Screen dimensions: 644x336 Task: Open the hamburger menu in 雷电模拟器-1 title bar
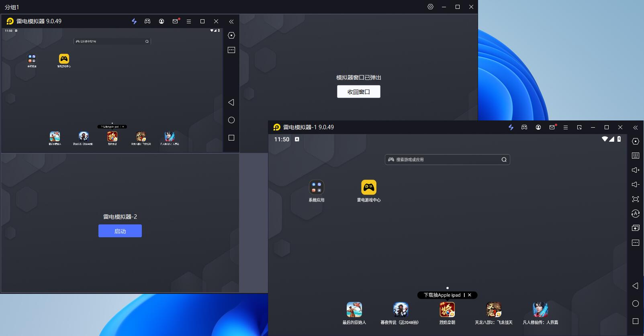click(x=565, y=127)
